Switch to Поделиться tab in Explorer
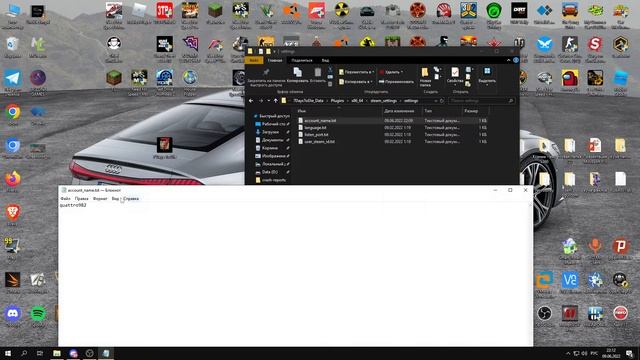This screenshot has width=640, height=360. (x=302, y=60)
